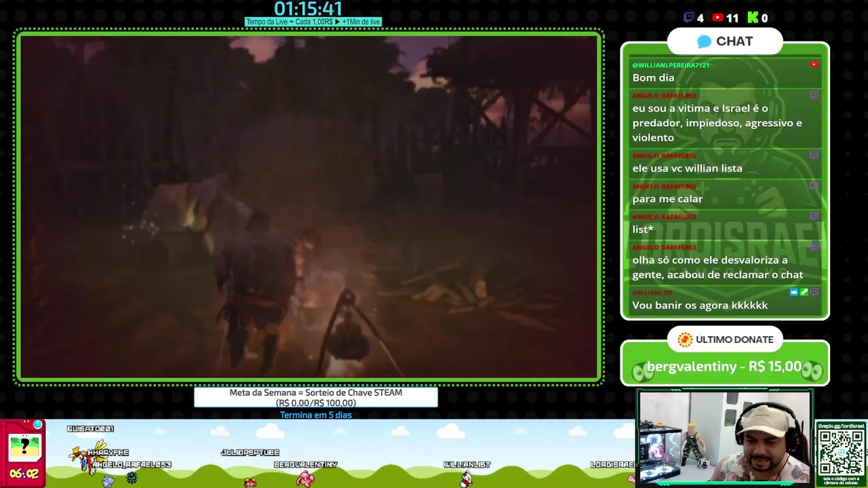Click YouTube badge on the 'Bom dia' message
This screenshot has height=488, width=868.
pyautogui.click(x=814, y=64)
